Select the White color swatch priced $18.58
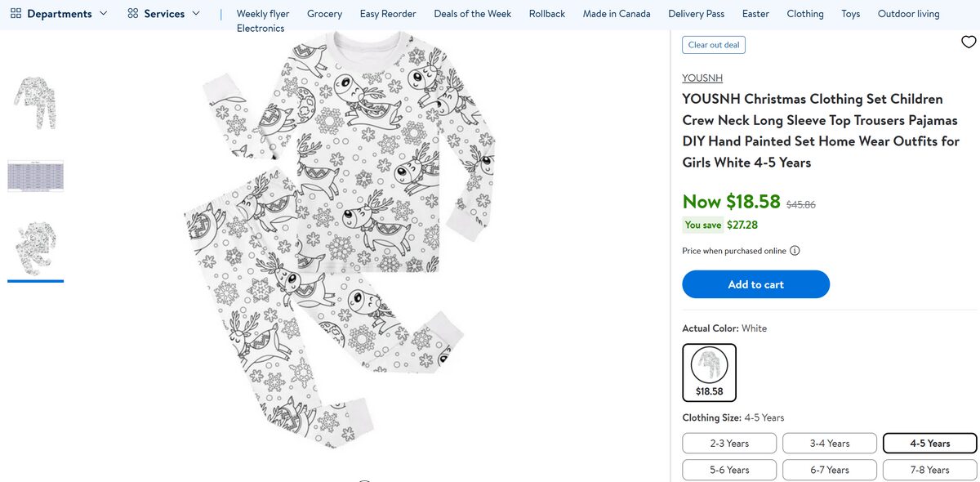The width and height of the screenshot is (980, 482). click(709, 372)
